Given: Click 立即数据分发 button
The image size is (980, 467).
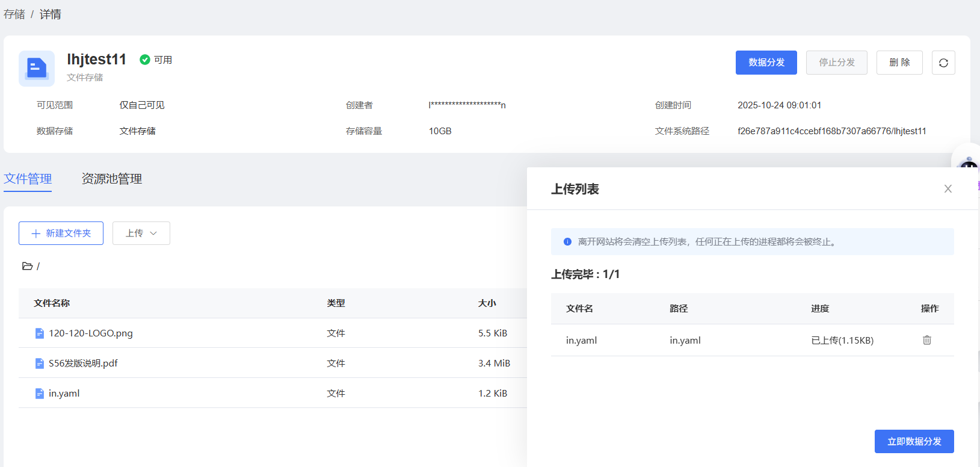Looking at the screenshot, I should pos(914,441).
